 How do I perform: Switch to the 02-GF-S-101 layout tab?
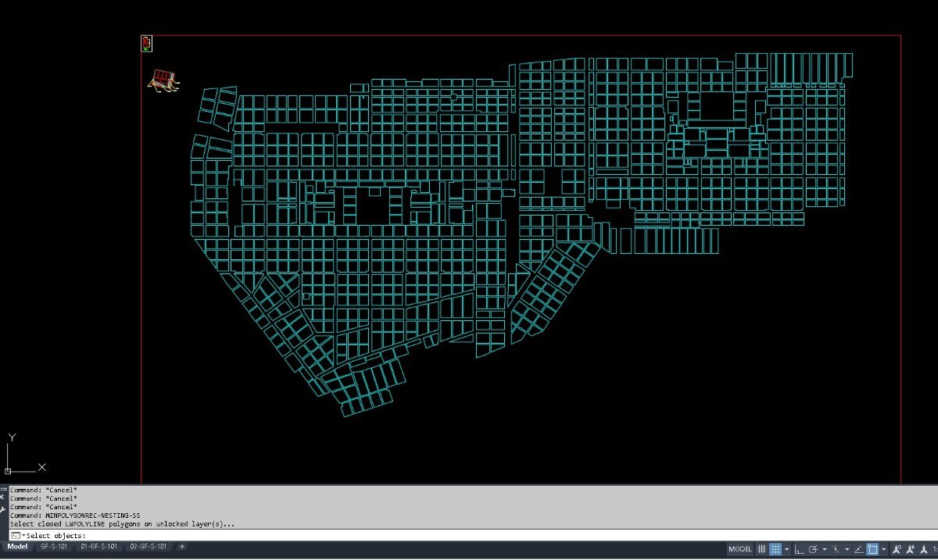[149, 547]
